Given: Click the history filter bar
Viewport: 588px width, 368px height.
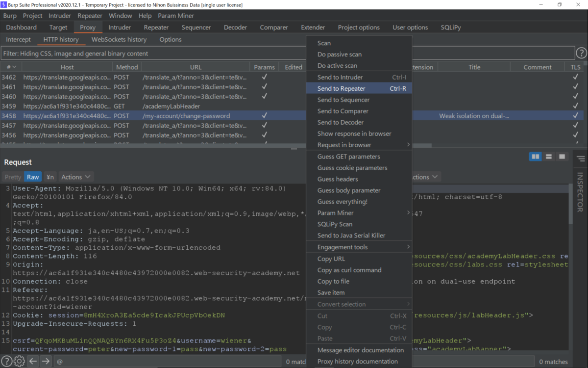Looking at the screenshot, I should point(288,53).
